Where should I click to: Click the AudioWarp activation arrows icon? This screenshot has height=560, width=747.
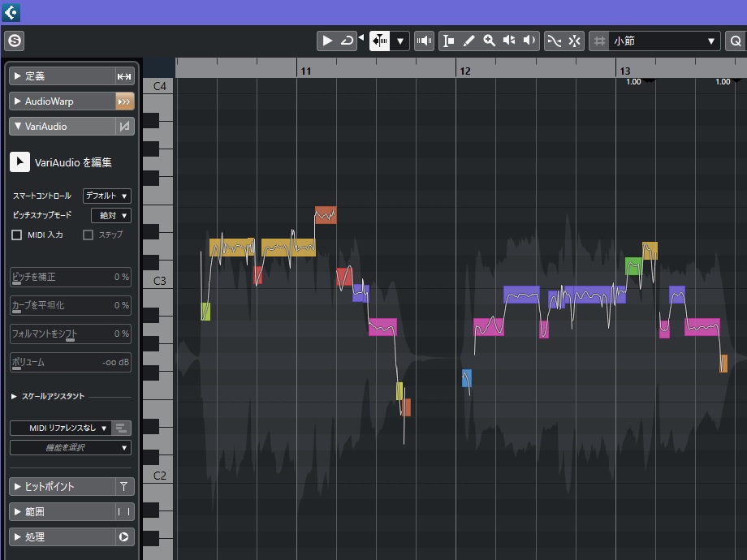pyautogui.click(x=124, y=101)
